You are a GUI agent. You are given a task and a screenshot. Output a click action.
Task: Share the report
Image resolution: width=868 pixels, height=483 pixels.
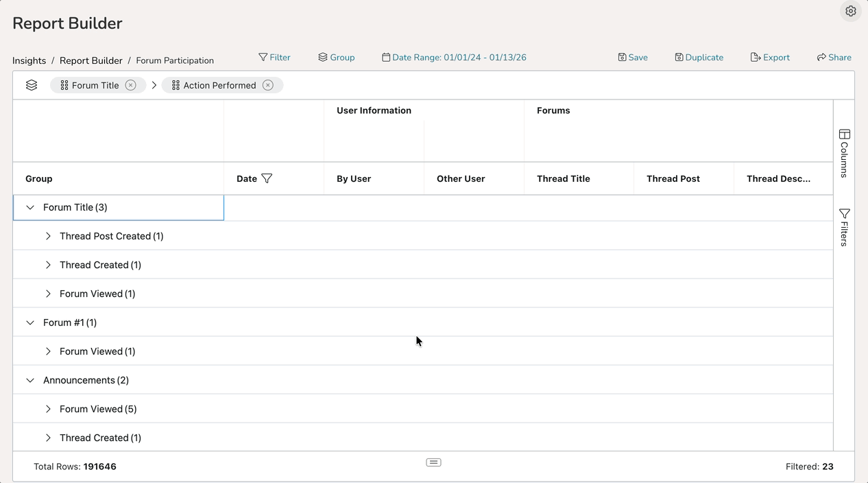coord(834,58)
